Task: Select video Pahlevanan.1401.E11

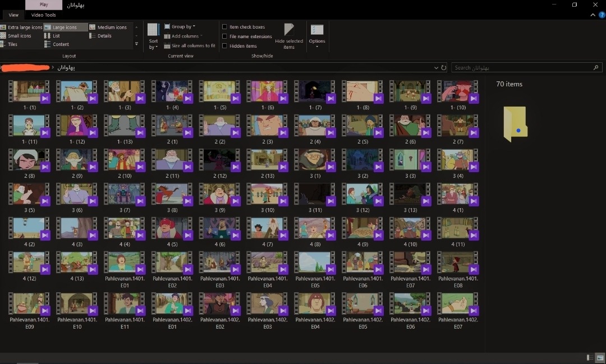Action: [125, 311]
